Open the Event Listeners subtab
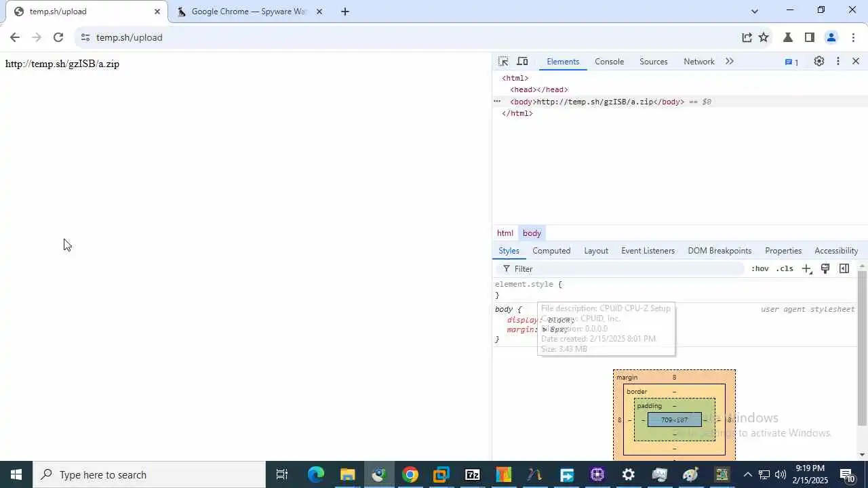868x488 pixels. [648, 251]
